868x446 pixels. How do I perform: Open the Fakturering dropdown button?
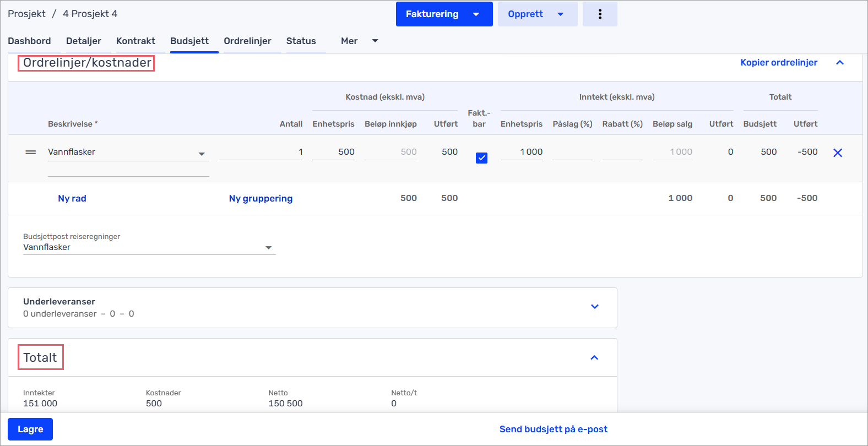point(444,14)
